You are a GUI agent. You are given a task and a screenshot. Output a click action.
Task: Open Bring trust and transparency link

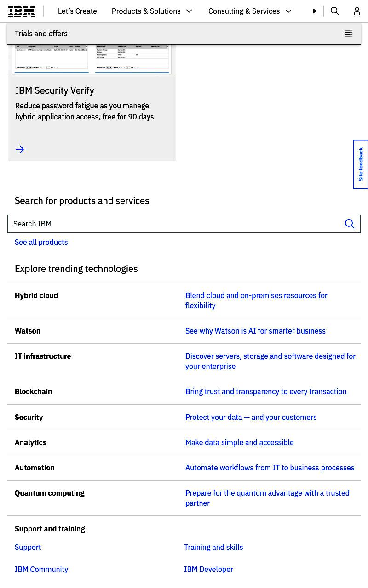click(x=266, y=391)
